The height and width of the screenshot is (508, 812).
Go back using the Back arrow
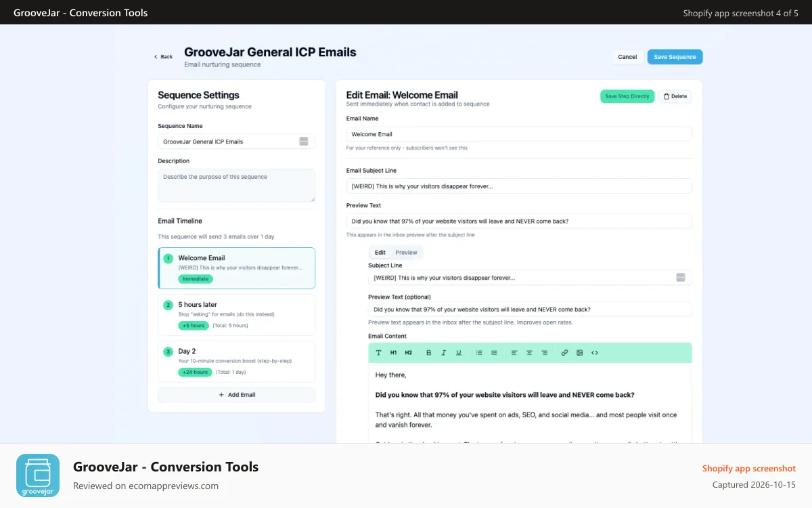coord(163,57)
